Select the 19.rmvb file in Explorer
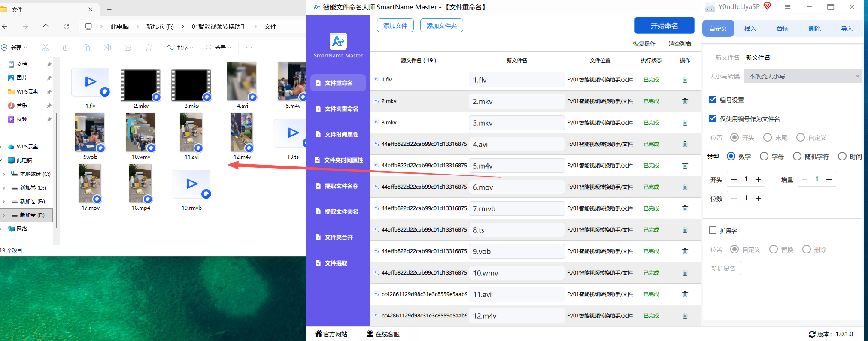 191,190
